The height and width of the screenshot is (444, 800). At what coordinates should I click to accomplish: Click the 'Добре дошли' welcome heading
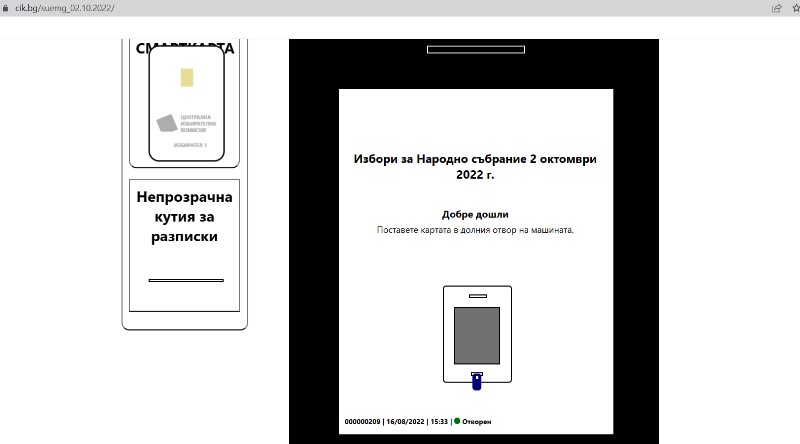475,214
